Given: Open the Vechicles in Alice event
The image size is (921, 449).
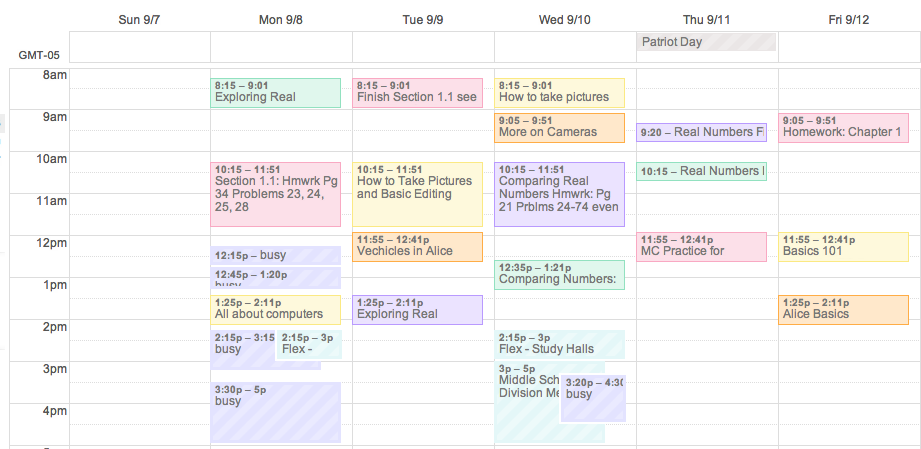Looking at the screenshot, I should 418,247.
